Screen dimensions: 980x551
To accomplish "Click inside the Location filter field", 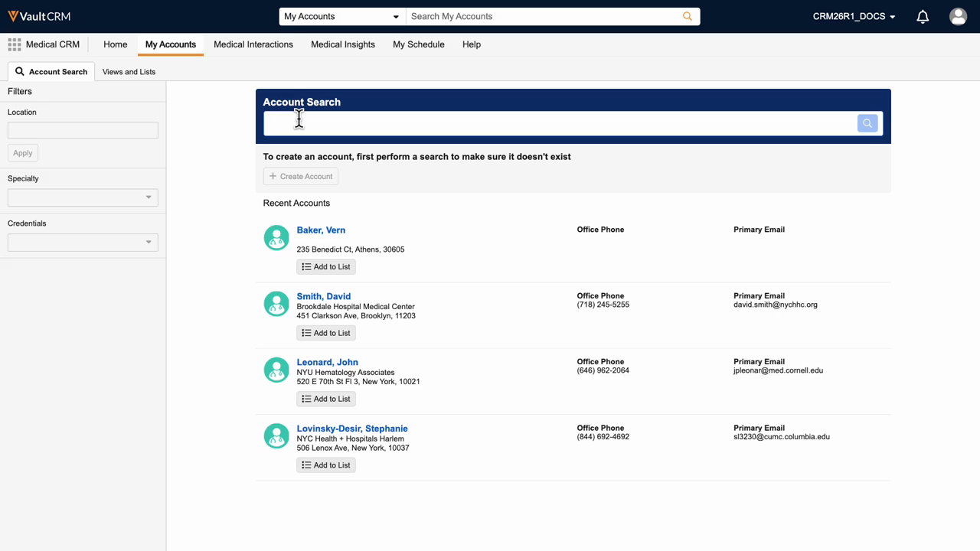I will (82, 130).
